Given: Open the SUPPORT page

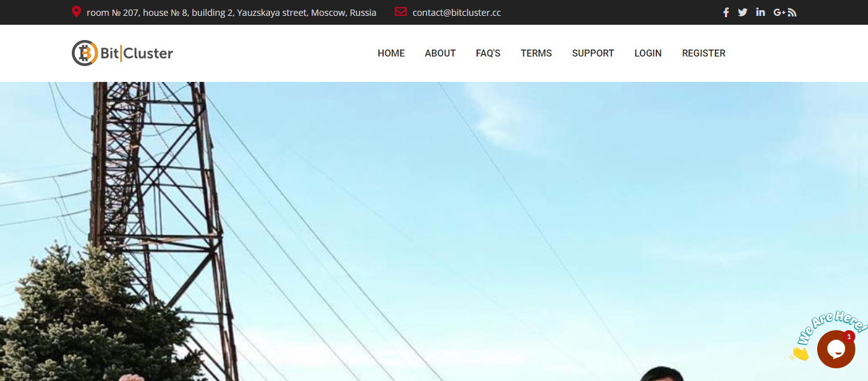Looking at the screenshot, I should pyautogui.click(x=593, y=53).
